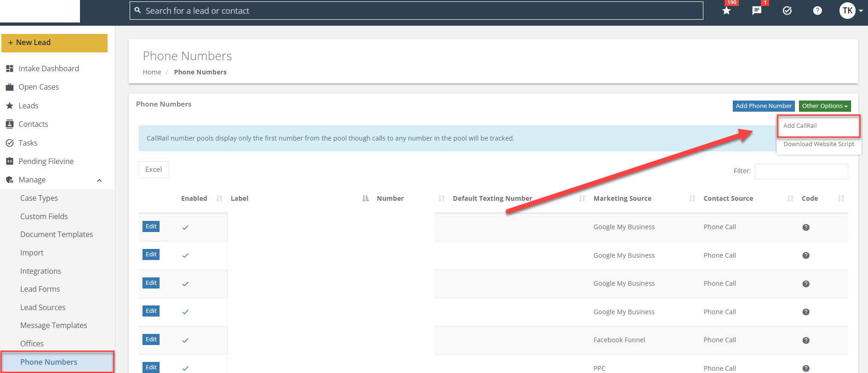Open the Open Cases page
Image resolution: width=868 pixels, height=373 pixels.
coord(39,87)
